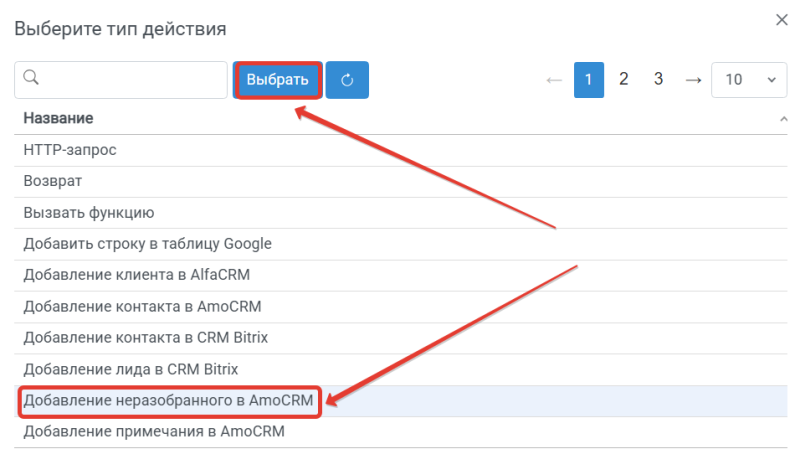Choose Добавление неразобранного в AmoCRM
The height and width of the screenshot is (449, 800).
(x=401, y=401)
